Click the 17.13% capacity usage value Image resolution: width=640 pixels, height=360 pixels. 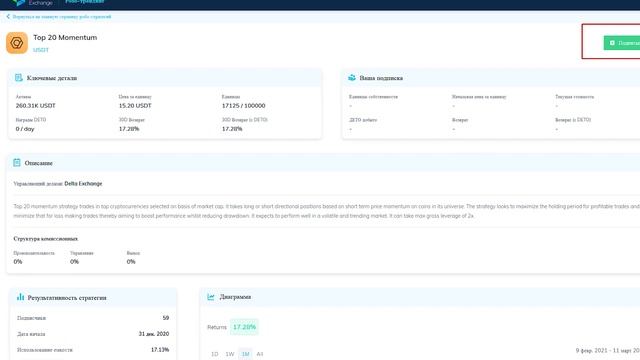coord(160,350)
